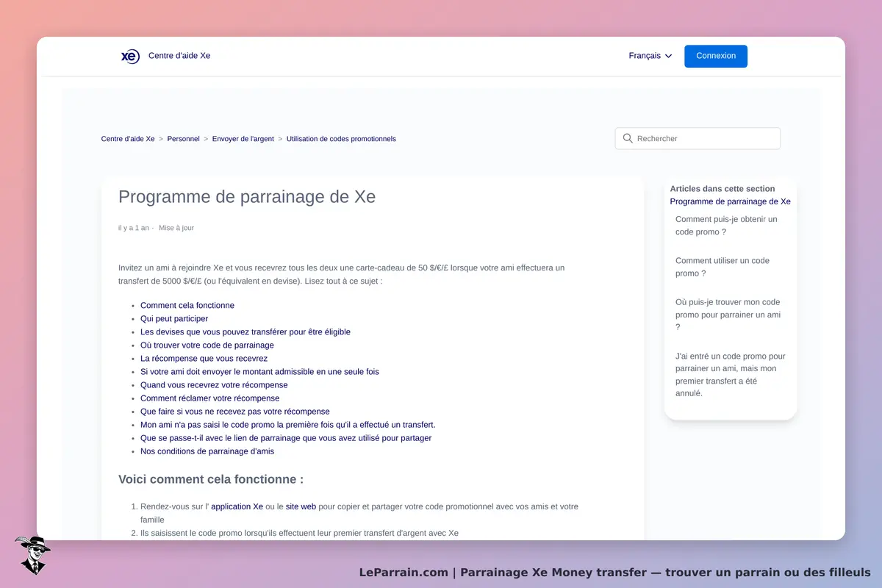
Task: Open the Personnel breadcrumb
Action: click(x=183, y=138)
